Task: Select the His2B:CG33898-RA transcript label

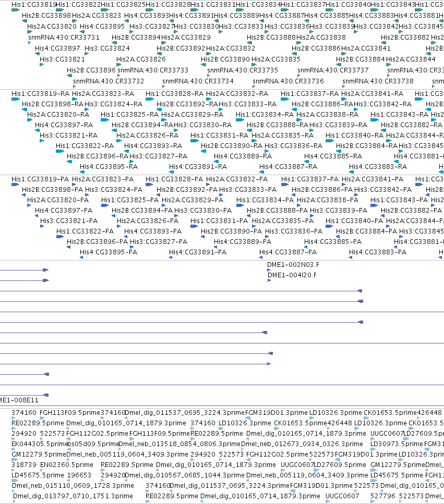Action: click(x=53, y=104)
